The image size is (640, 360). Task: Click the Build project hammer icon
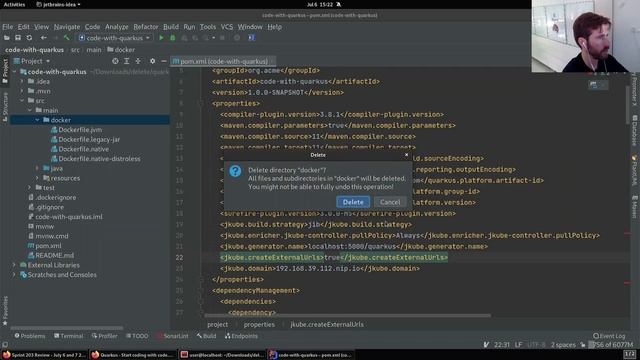pyautogui.click(x=66, y=38)
